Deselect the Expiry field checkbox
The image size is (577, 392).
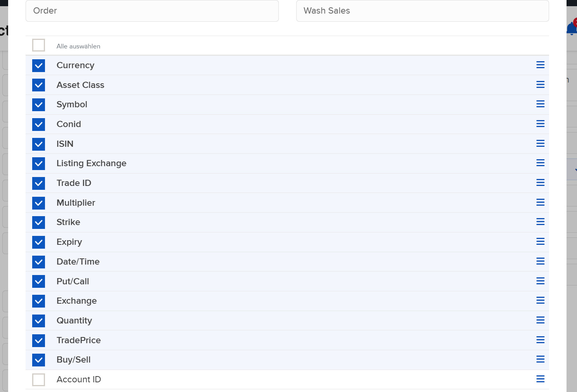[x=39, y=242]
